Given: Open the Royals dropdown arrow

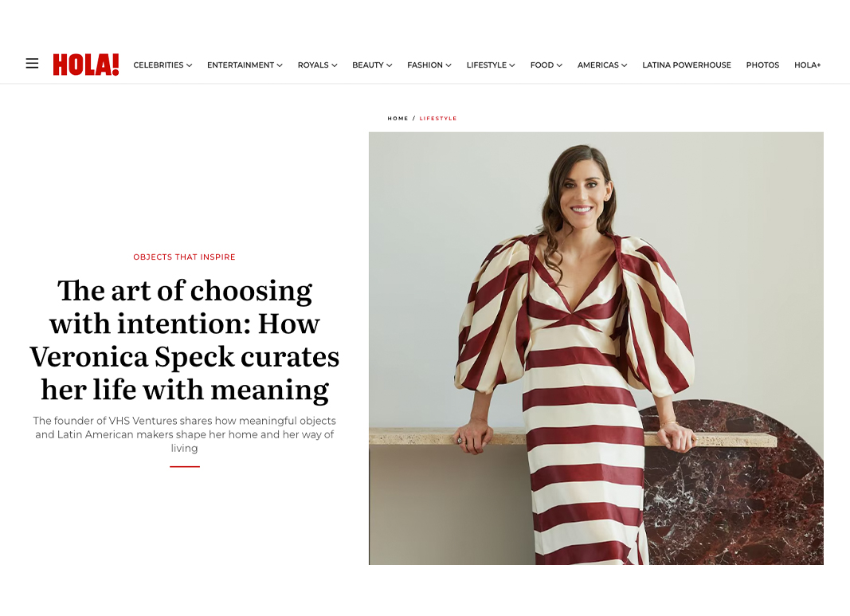Looking at the screenshot, I should coord(335,65).
